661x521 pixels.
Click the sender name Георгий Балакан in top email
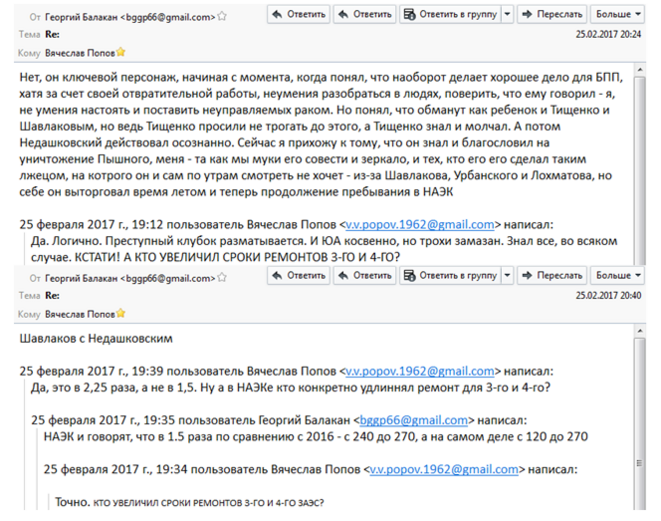pos(81,17)
